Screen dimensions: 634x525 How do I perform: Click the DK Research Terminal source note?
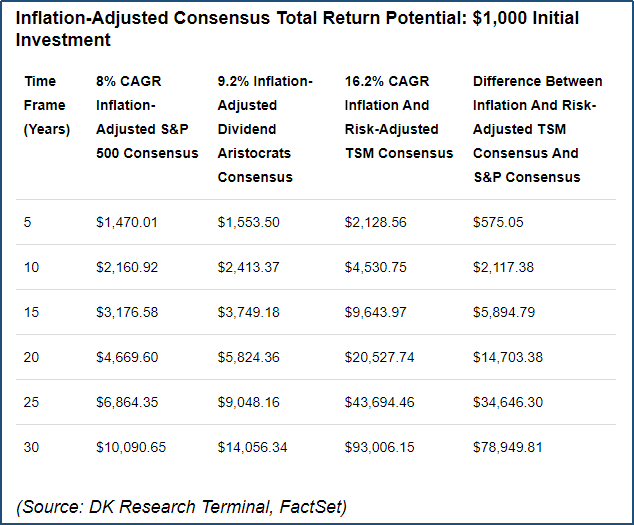181,507
